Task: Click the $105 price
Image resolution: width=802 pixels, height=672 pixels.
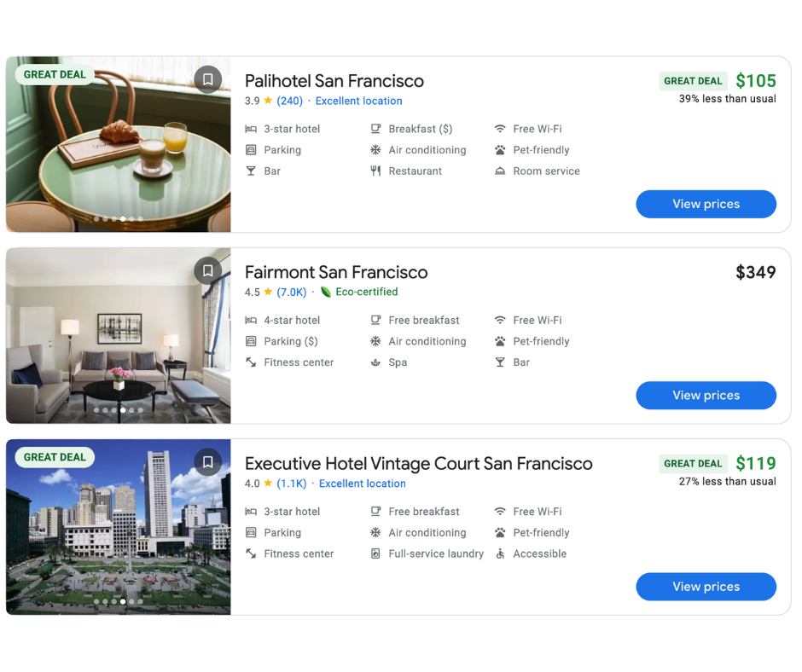Action: click(x=755, y=81)
